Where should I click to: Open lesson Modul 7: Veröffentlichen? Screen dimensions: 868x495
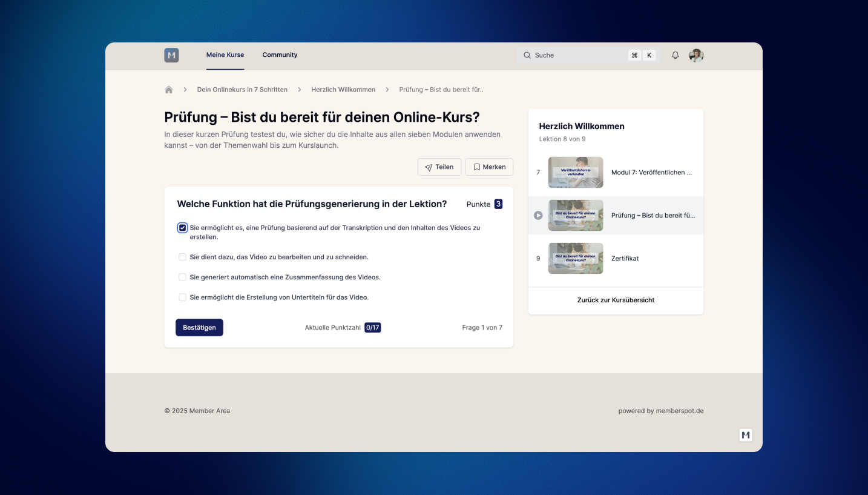[x=652, y=173]
